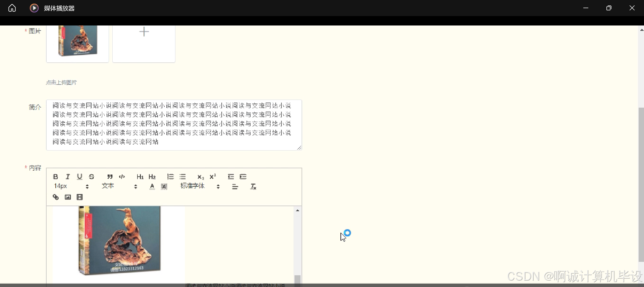Insert a blockquote
The height and width of the screenshot is (287, 644).
(110, 177)
